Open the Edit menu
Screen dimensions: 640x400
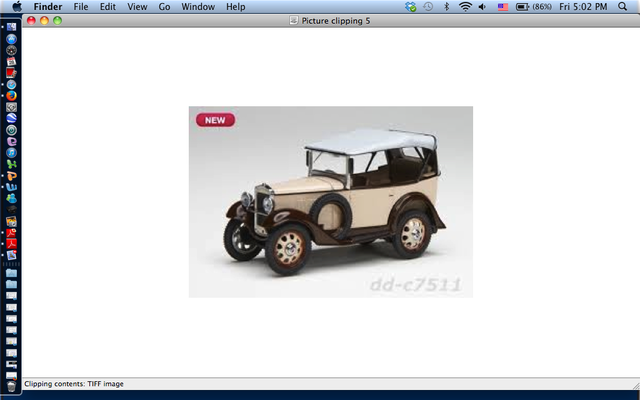pos(108,7)
